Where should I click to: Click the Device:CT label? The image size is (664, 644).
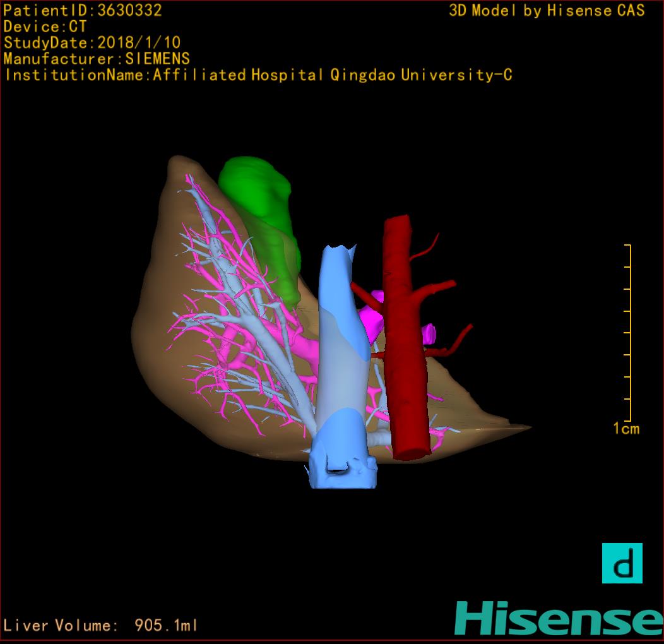[x=45, y=27]
